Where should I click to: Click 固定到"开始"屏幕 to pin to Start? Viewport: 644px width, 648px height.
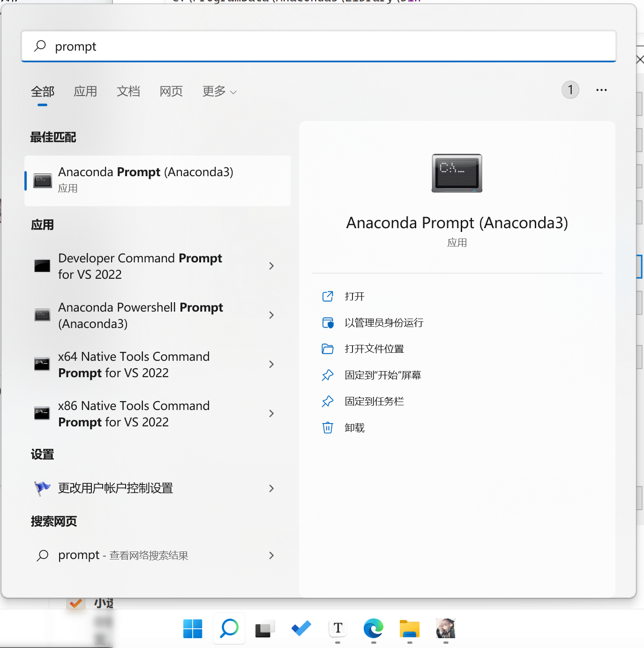point(383,375)
